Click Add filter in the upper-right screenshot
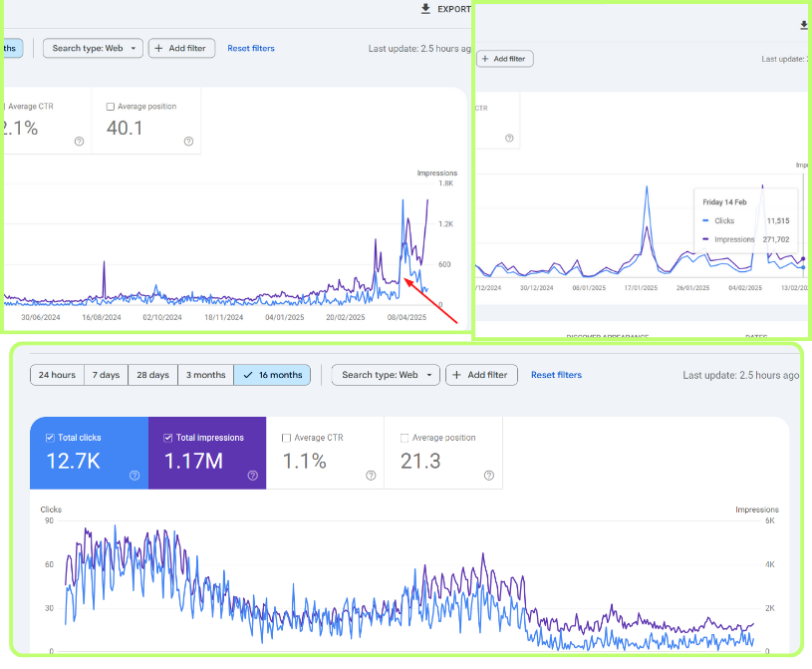The image size is (812, 669). pyautogui.click(x=504, y=59)
